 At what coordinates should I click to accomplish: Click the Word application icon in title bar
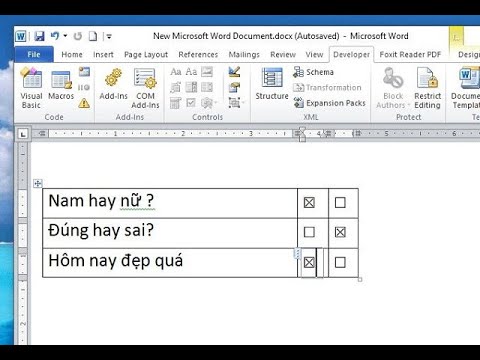coord(21,36)
